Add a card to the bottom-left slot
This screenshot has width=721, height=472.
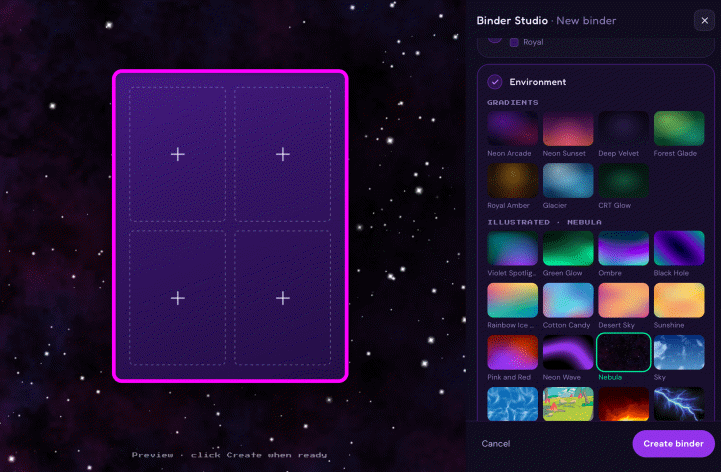point(177,298)
